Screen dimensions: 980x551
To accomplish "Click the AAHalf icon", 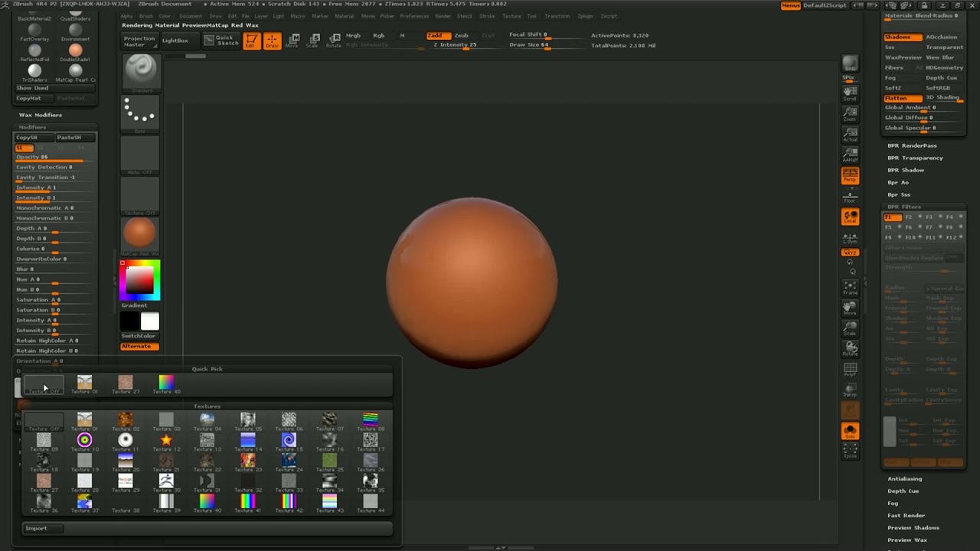I will click(x=850, y=155).
